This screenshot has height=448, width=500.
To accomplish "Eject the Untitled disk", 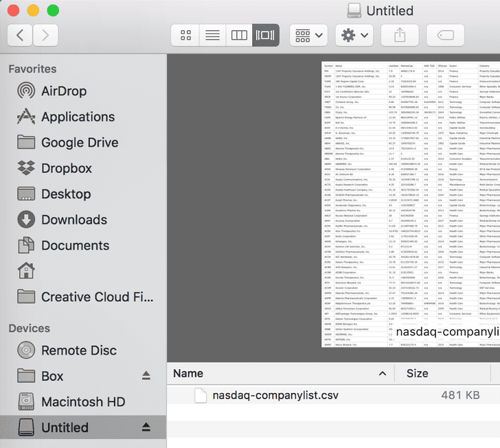I will point(146,427).
